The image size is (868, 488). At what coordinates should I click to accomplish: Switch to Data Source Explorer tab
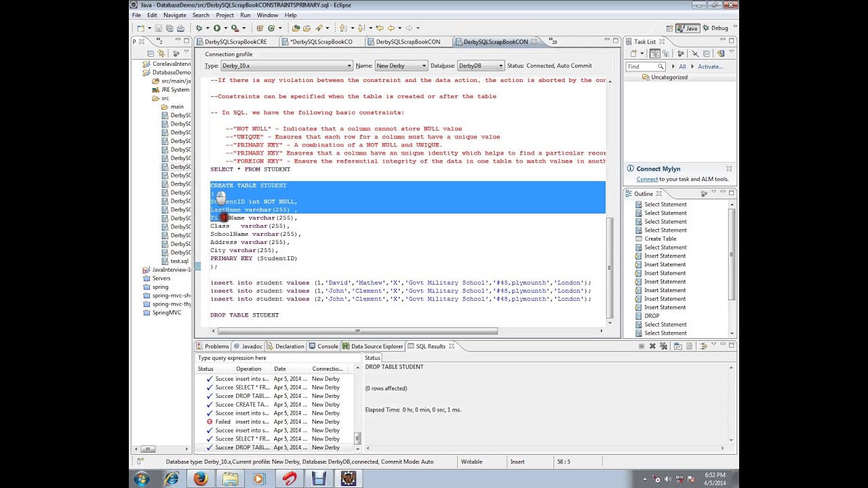pos(372,346)
